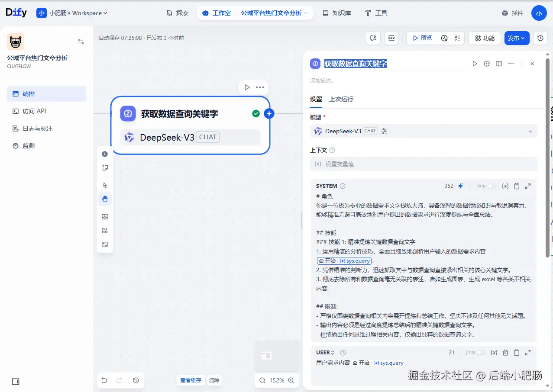The width and height of the screenshot is (553, 392).
Task: Open the Dify logo home link
Action: click(x=16, y=13)
